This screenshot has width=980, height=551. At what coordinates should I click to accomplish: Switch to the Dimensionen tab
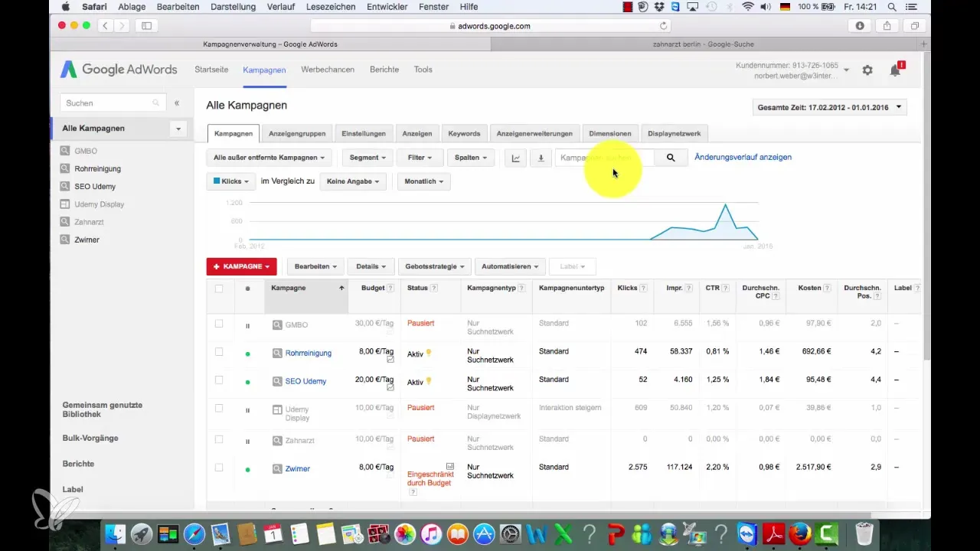[610, 134]
